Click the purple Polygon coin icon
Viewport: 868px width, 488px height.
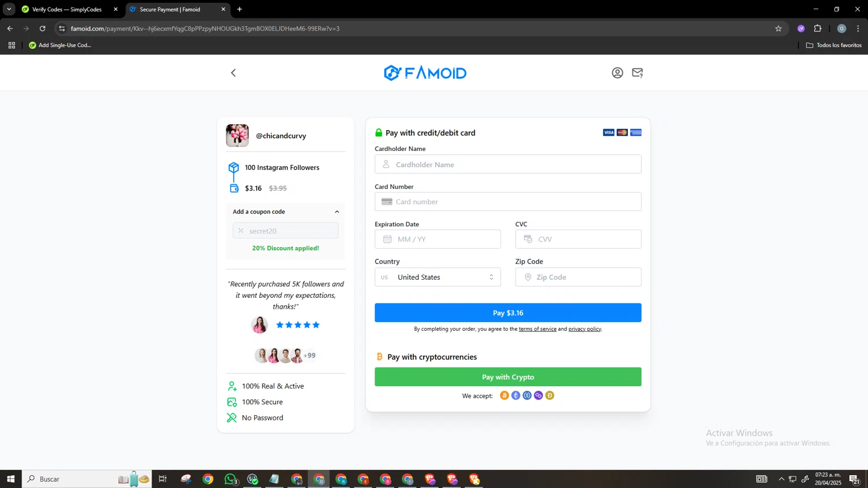(x=538, y=395)
